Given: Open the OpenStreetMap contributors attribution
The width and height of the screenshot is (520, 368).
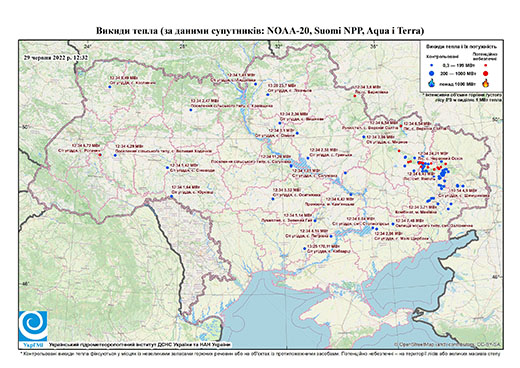Looking at the screenshot, I should (x=448, y=344).
